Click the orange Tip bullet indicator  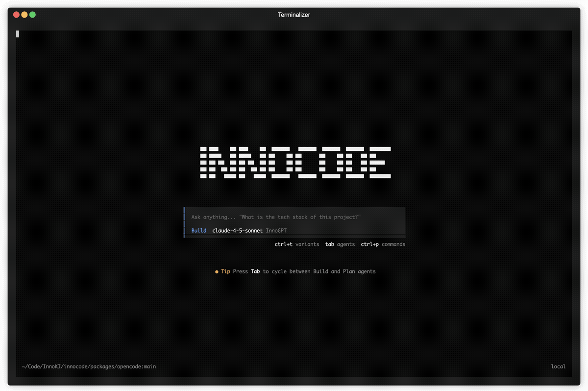coord(217,271)
